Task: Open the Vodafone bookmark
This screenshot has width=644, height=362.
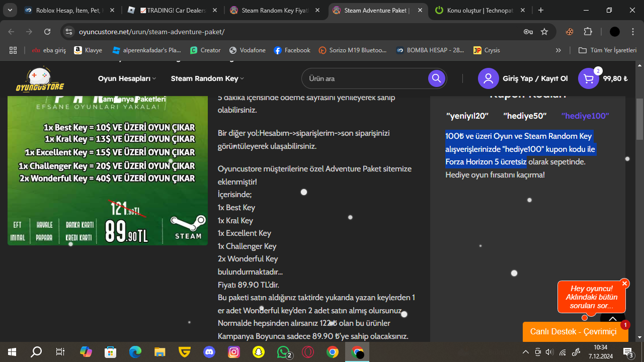Action: click(x=247, y=50)
